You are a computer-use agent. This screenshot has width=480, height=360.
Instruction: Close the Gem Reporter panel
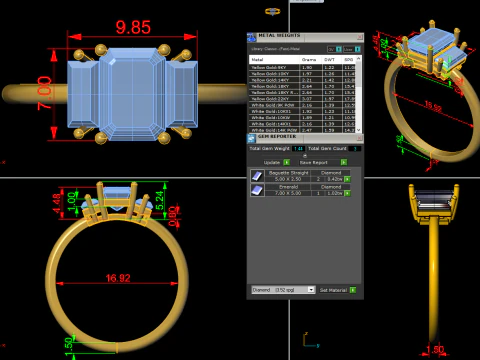(x=360, y=138)
